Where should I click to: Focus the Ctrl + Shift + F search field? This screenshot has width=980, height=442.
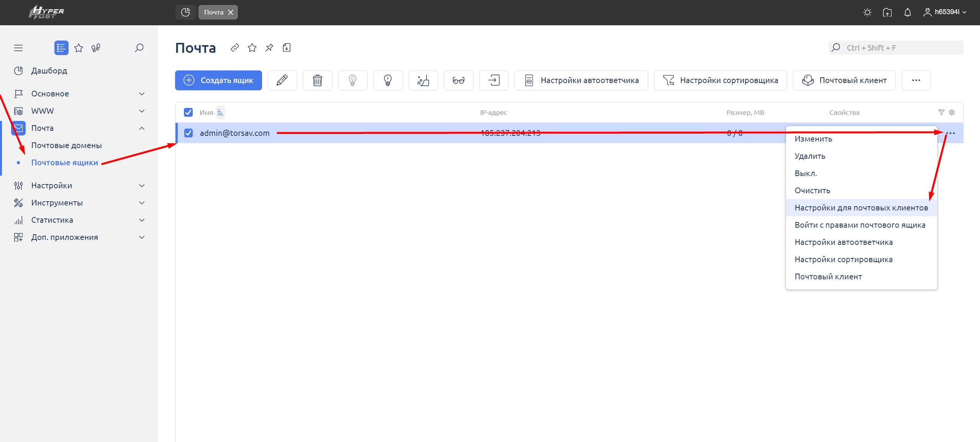pyautogui.click(x=896, y=48)
